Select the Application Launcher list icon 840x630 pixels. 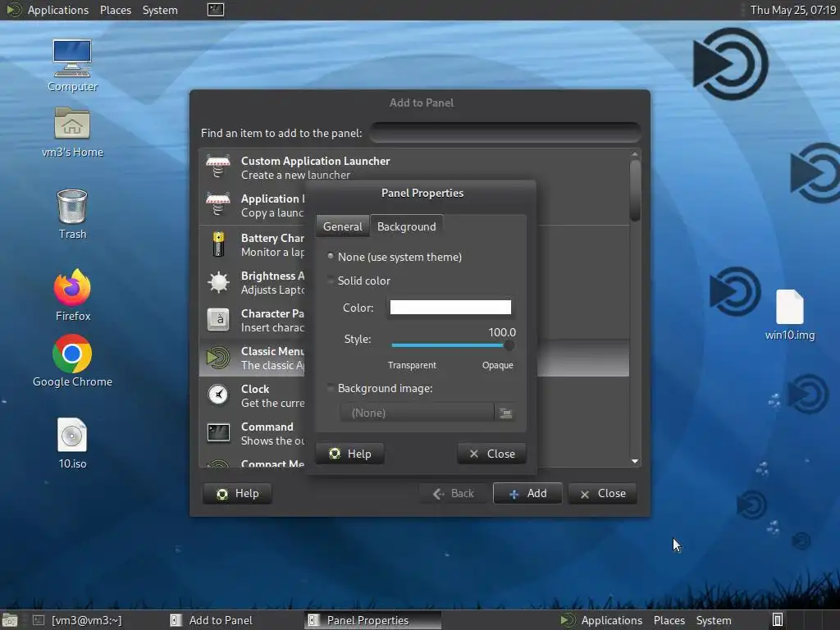pyautogui.click(x=218, y=205)
